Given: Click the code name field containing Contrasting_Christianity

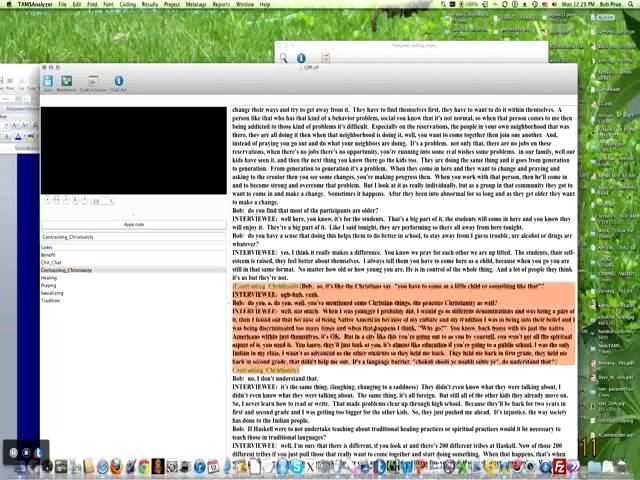Looking at the screenshot, I should pos(133,237).
